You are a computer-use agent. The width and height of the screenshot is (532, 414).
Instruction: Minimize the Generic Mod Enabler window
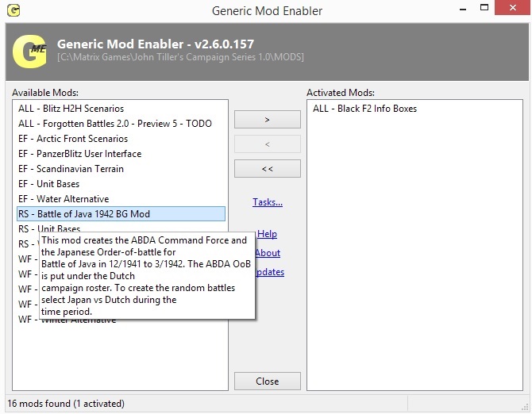click(x=463, y=8)
